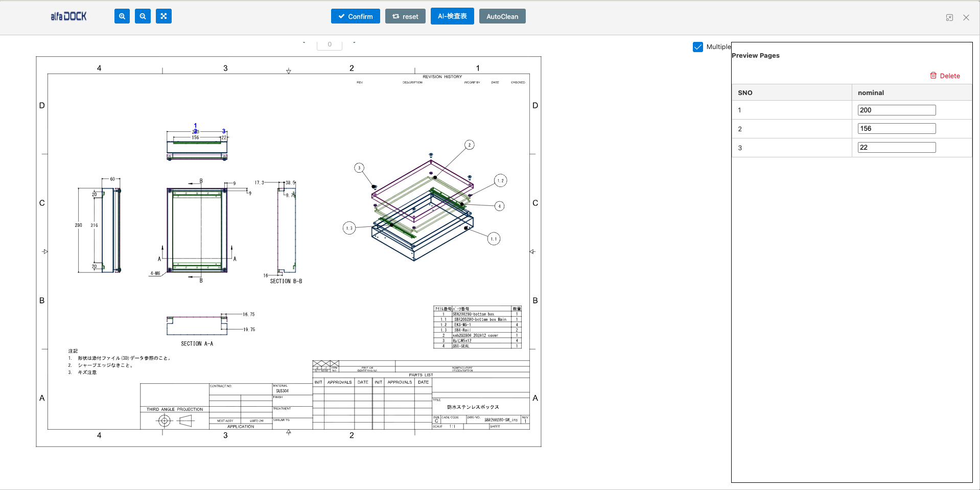This screenshot has height=490, width=980.
Task: Run AutoClean on the drawing
Action: (502, 16)
